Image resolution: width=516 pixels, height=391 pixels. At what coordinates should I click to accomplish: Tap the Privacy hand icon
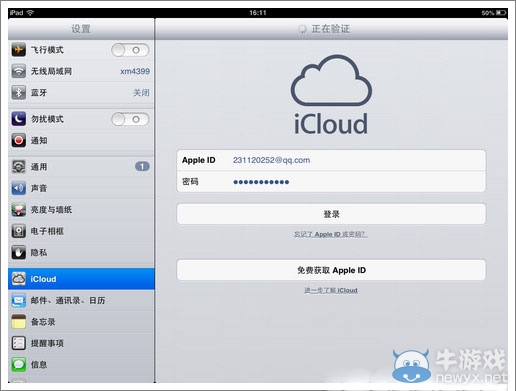pyautogui.click(x=19, y=252)
